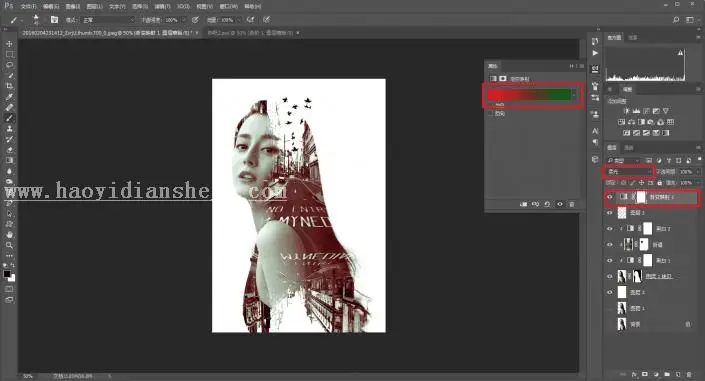Expand the gradient picker dropdown arrow
This screenshot has width=705, height=381.
pyautogui.click(x=574, y=94)
